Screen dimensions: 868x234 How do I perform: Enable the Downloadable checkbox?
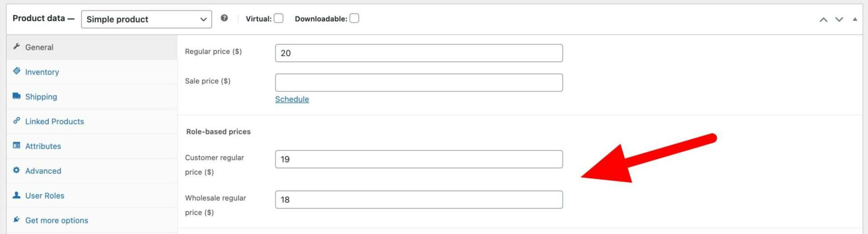click(x=354, y=18)
